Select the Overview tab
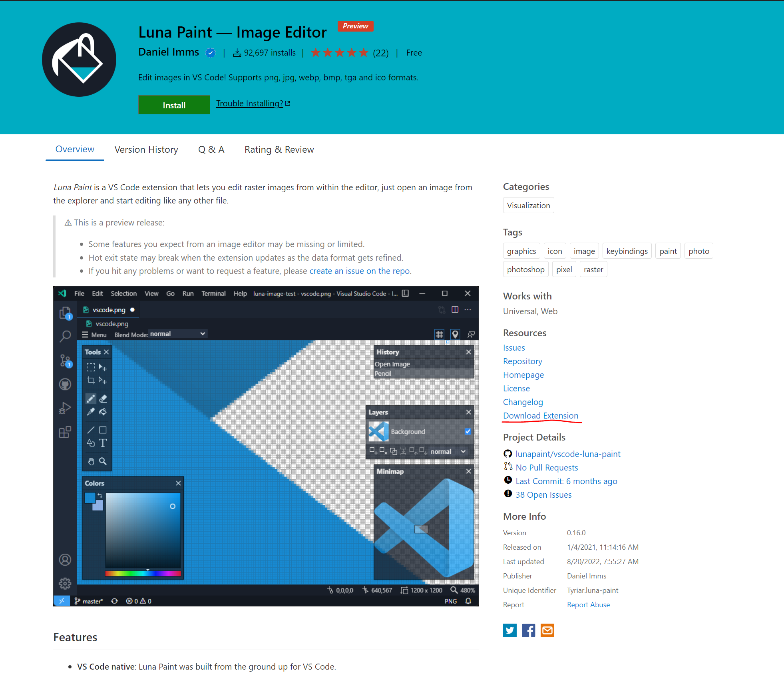The height and width of the screenshot is (674, 784). 75,149
